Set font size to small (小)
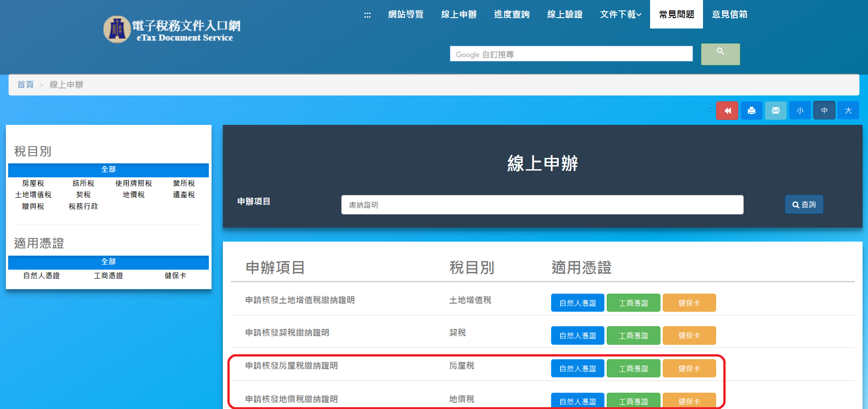Screen dimensions: 868x409 tap(800, 111)
